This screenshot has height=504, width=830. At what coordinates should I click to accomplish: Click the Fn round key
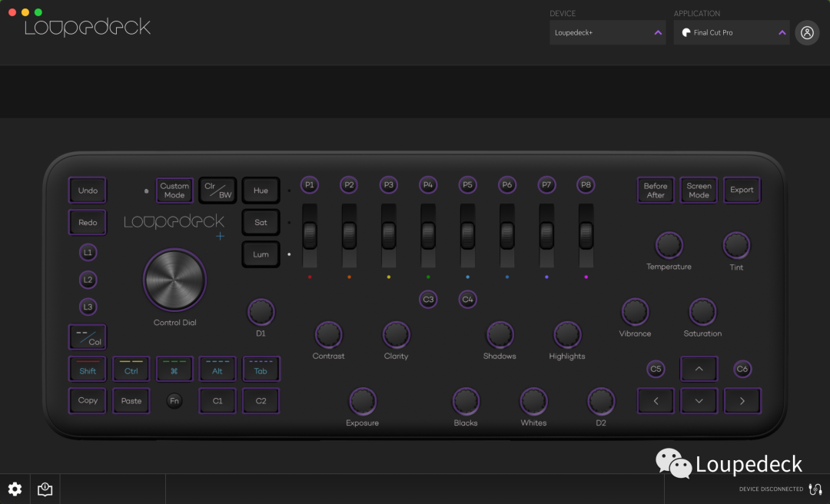[174, 401]
